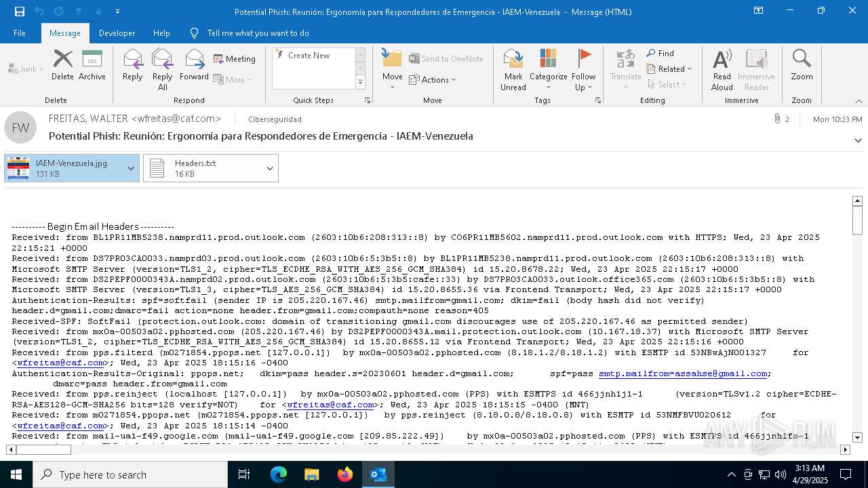Click the Zoom magnifier button
This screenshot has height=488, width=868.
(802, 66)
